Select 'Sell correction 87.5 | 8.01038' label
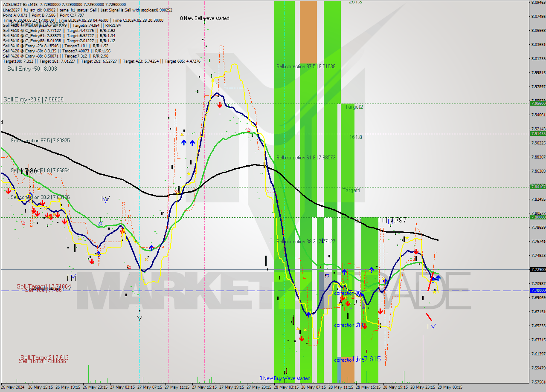The width and height of the screenshot is (546, 392). pos(306,66)
